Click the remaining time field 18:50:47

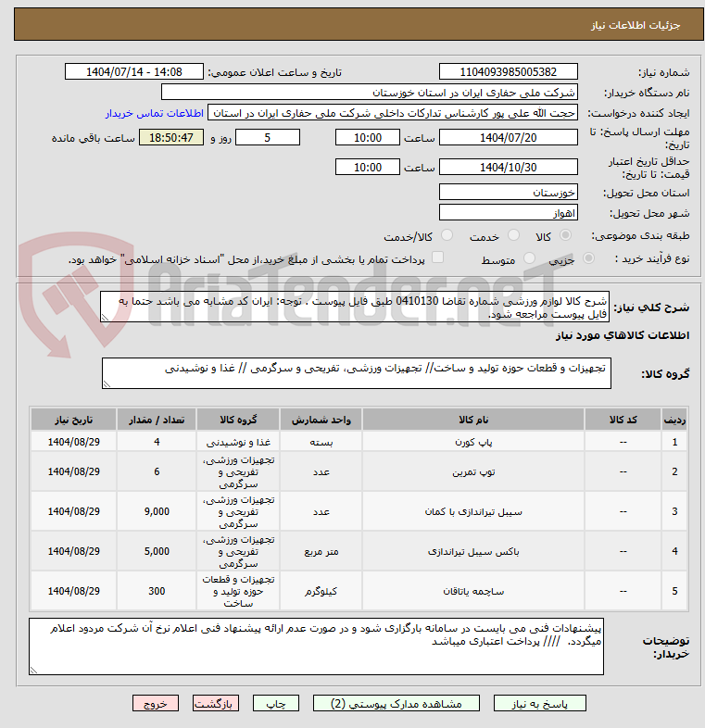[171, 137]
